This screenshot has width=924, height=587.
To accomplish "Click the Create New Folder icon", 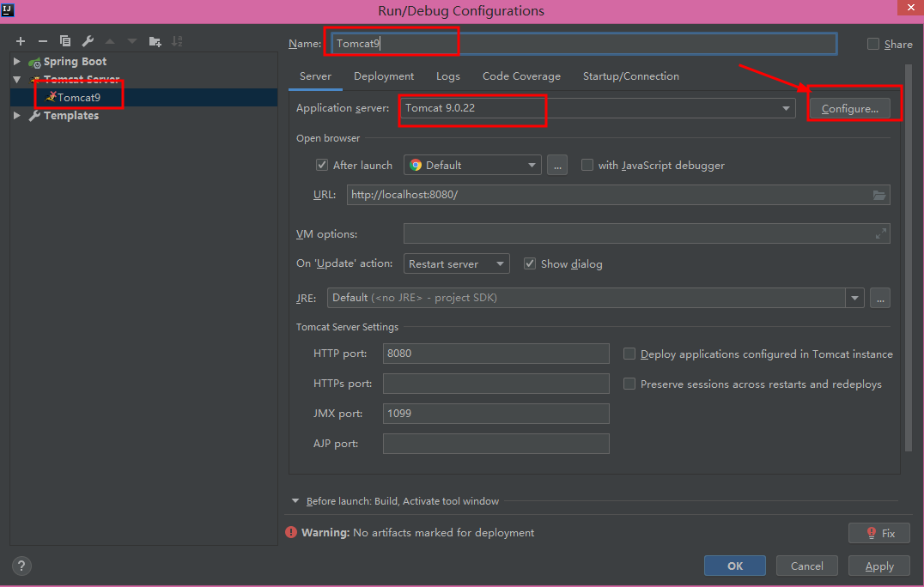I will coord(155,41).
